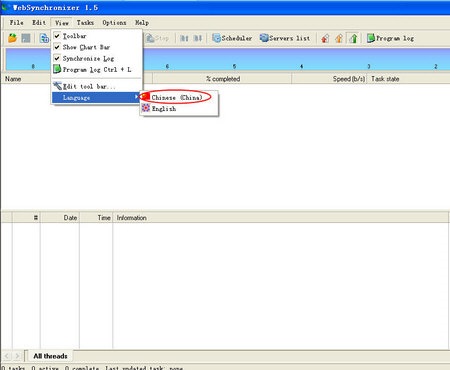Expand the Language submenu entry
Screen dimensions: 450x370
click(x=97, y=97)
